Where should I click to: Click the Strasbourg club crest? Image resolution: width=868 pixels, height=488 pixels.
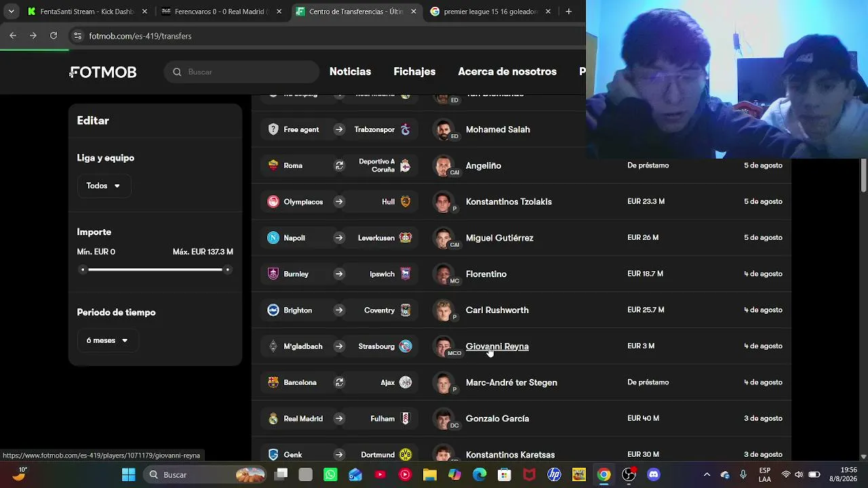(406, 346)
